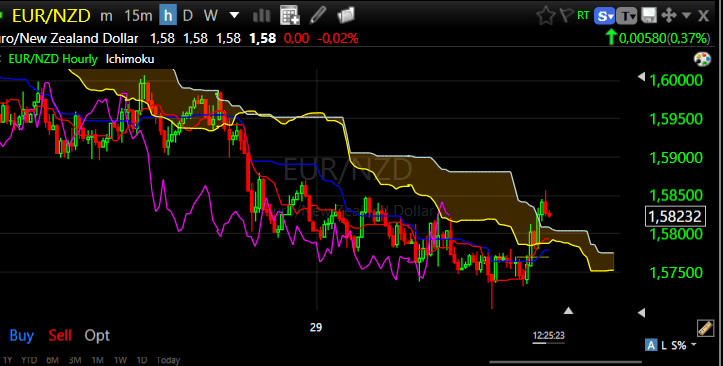This screenshot has height=366, width=723.
Task: Switch to the minute (m) timeframe
Action: (107, 16)
